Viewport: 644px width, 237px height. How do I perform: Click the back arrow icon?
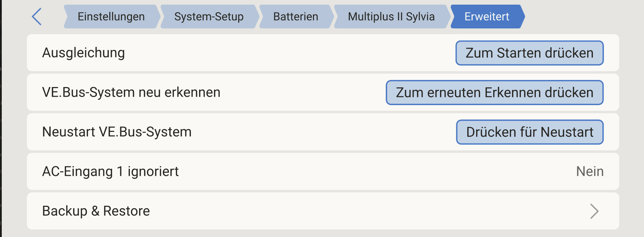pos(37,17)
